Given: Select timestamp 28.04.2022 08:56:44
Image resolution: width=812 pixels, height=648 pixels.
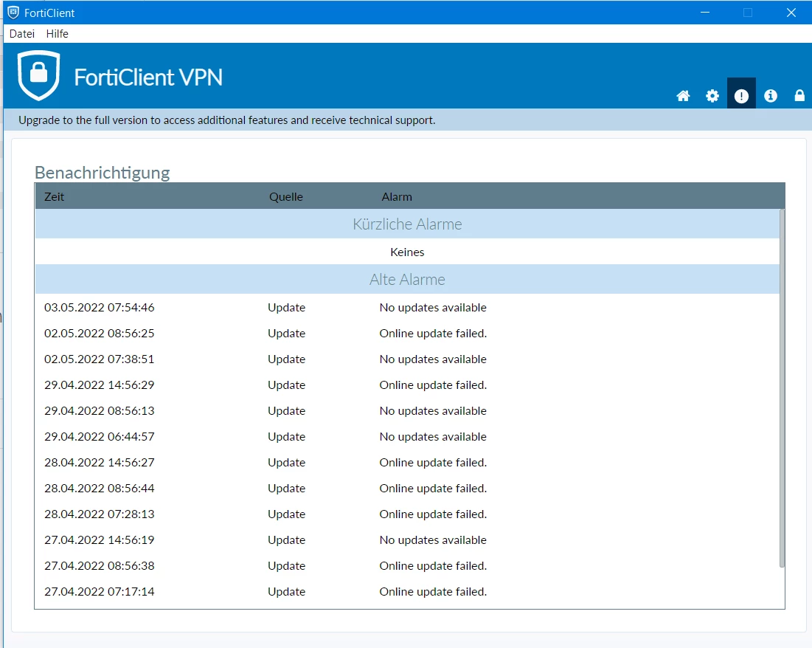Looking at the screenshot, I should coord(100,489).
